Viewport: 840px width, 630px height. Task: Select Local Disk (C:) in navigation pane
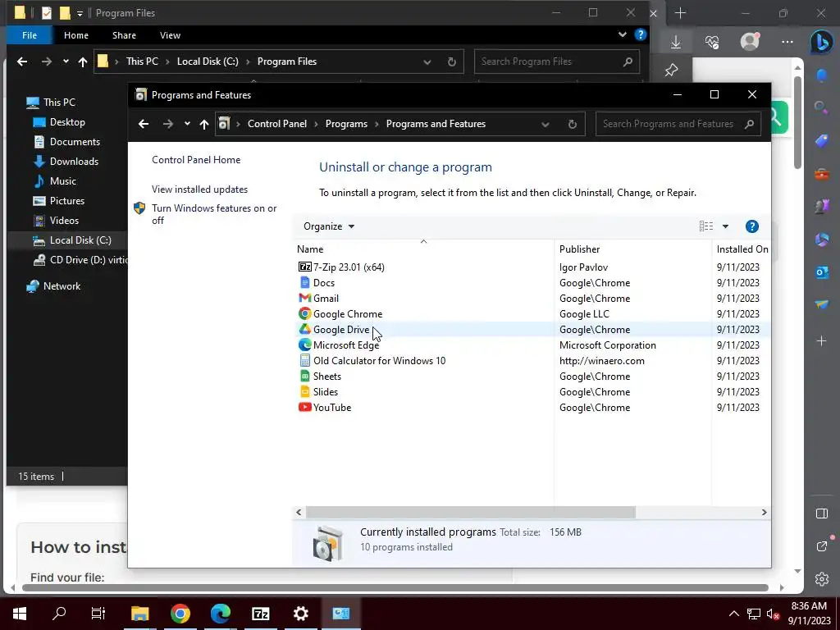[80, 240]
